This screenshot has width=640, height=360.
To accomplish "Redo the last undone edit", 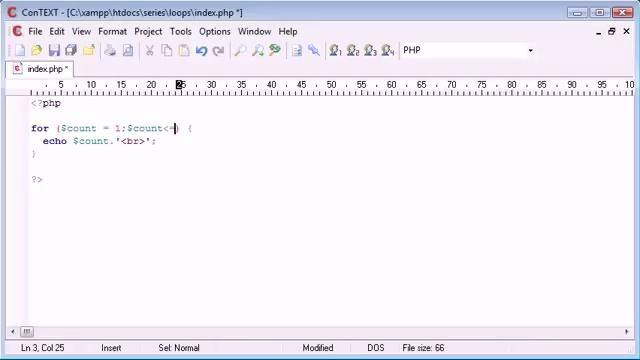I will pyautogui.click(x=219, y=51).
